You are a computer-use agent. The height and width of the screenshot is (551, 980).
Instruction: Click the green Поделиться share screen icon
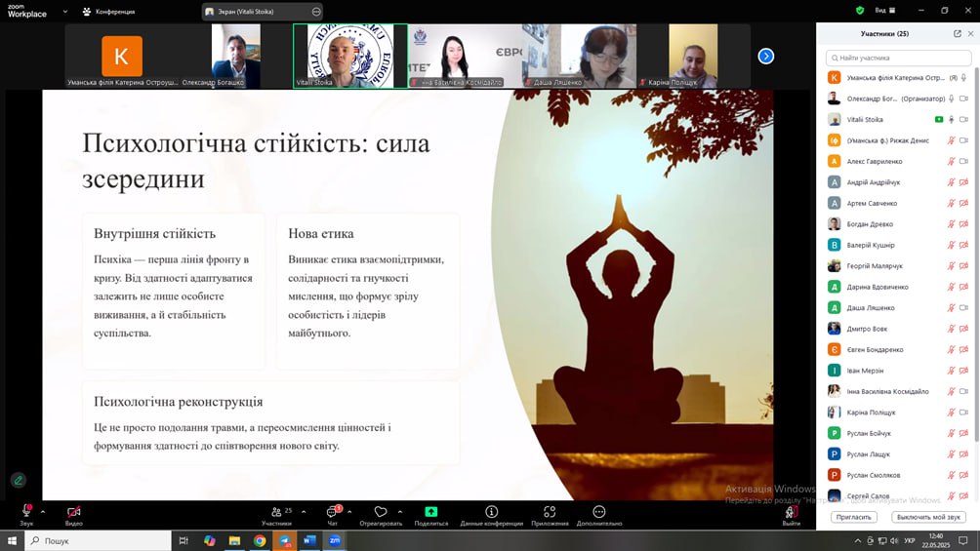430,512
